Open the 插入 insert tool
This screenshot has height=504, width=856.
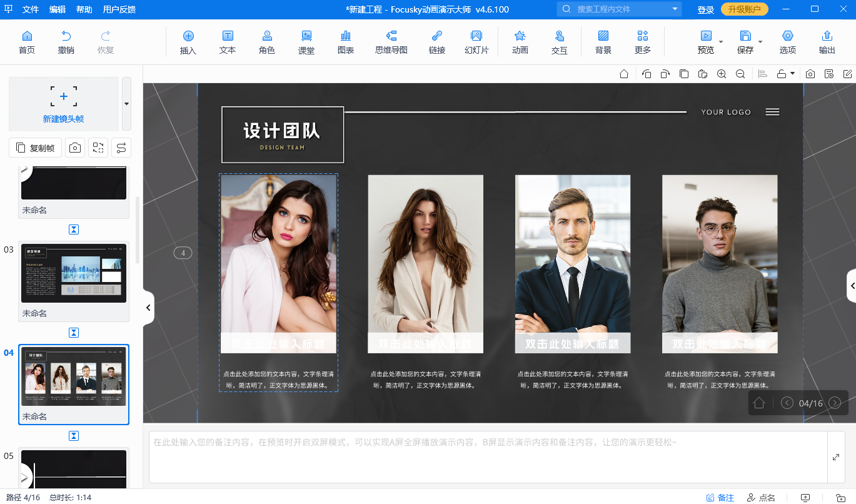(188, 42)
